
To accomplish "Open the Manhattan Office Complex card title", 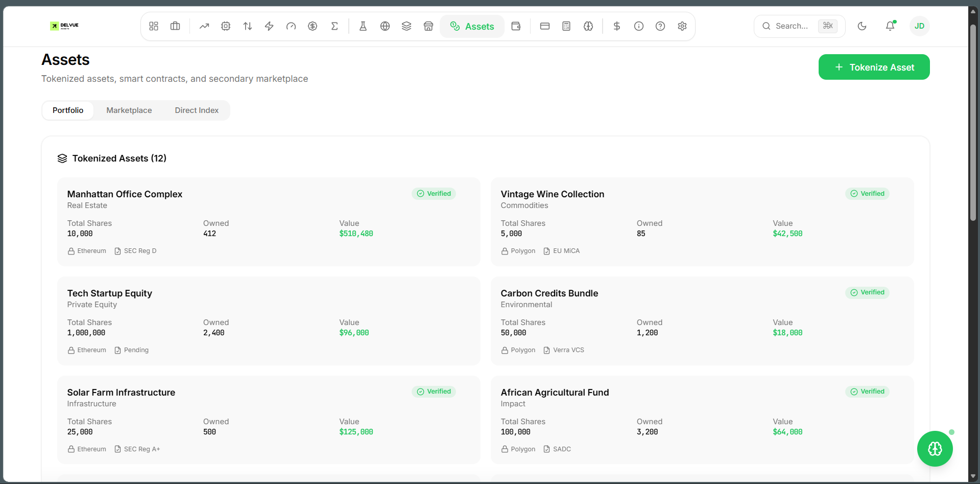I will click(x=125, y=194).
